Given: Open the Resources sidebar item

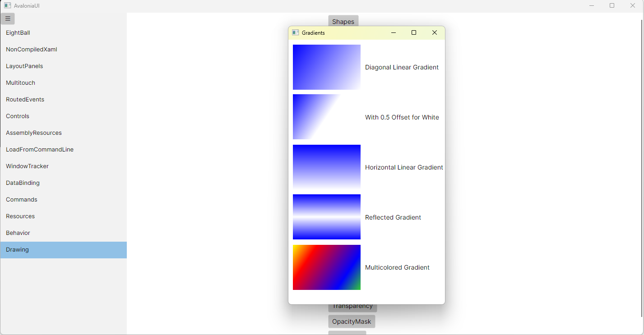Looking at the screenshot, I should click(64, 216).
